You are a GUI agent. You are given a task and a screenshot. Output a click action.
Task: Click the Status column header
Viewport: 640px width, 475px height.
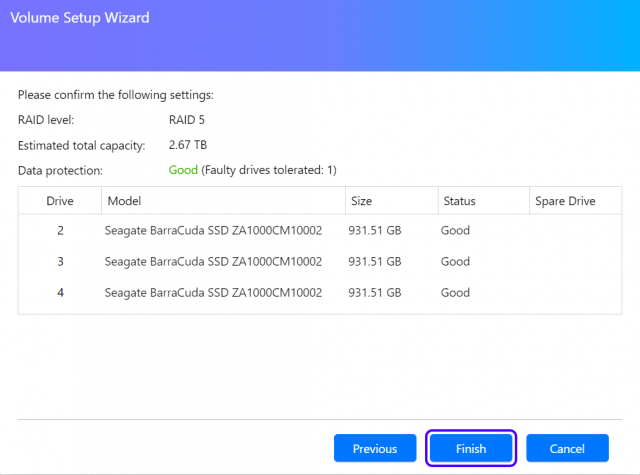458,201
